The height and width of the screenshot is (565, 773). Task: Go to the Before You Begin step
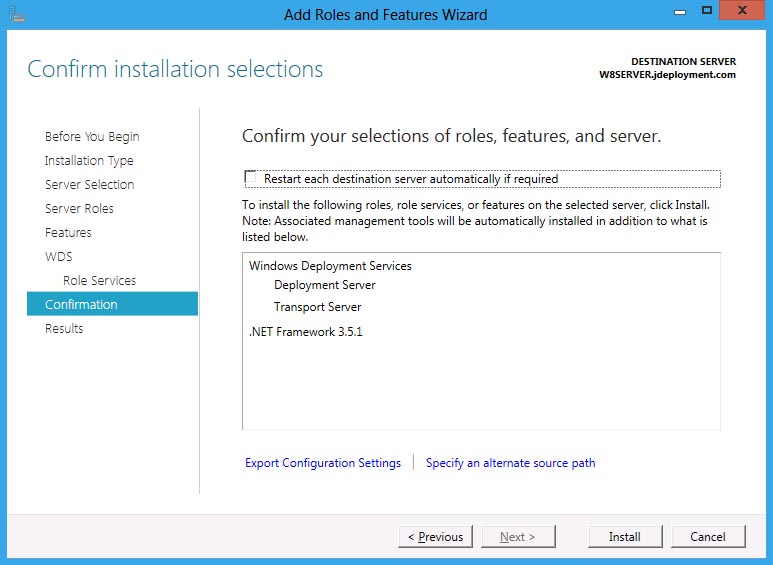coord(92,137)
